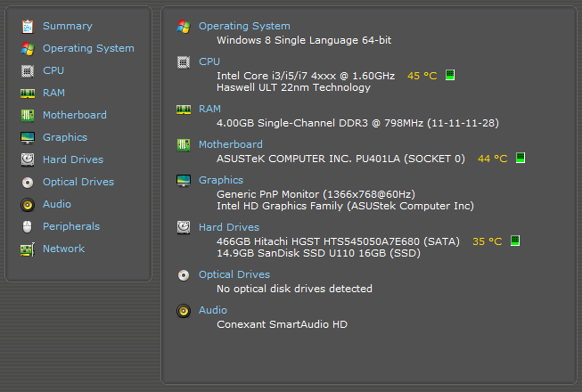Click the Optical Drives disc icon in sidebar
Image resolution: width=582 pixels, height=392 pixels.
tap(28, 182)
